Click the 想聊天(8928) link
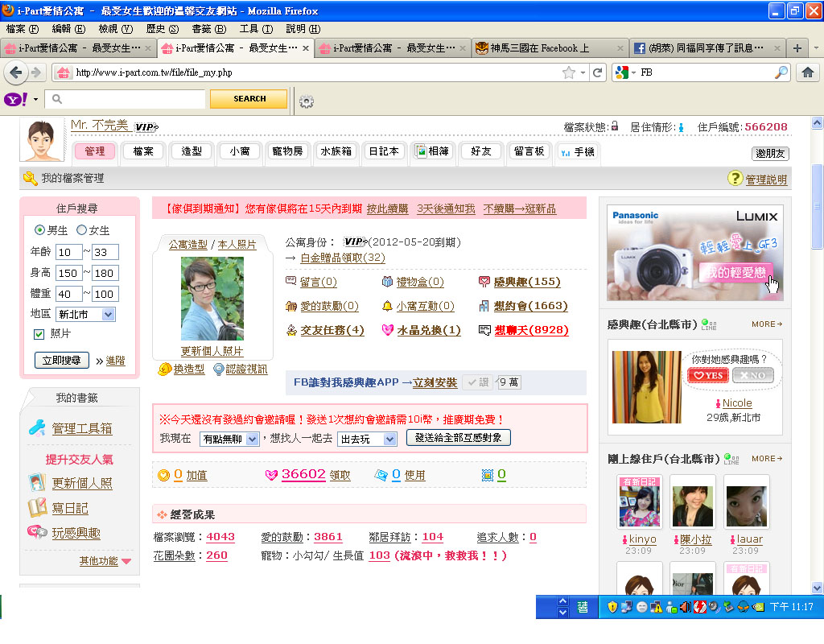This screenshot has width=824, height=644. point(531,330)
